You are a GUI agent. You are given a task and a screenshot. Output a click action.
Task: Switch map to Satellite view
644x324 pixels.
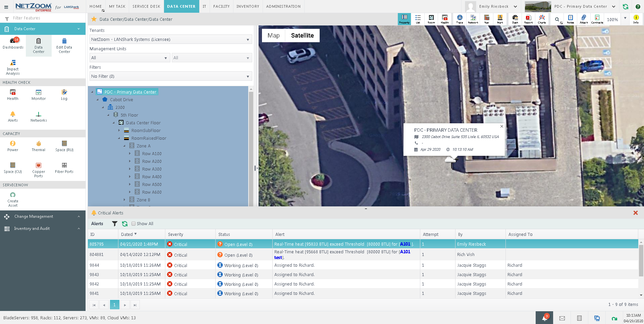pyautogui.click(x=302, y=36)
